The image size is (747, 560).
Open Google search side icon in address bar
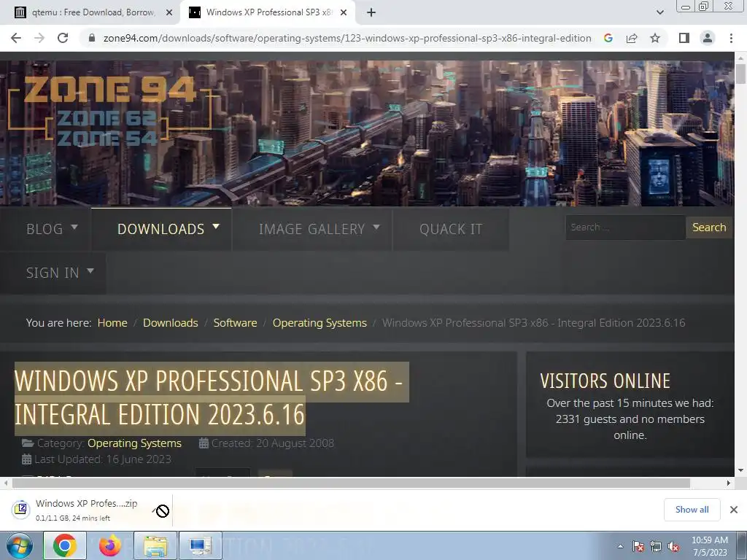(x=608, y=38)
